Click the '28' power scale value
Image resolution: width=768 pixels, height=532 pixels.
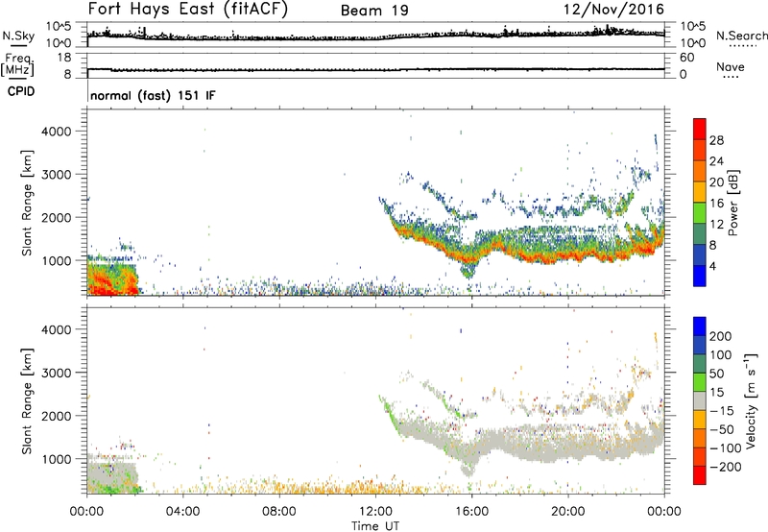coord(716,140)
